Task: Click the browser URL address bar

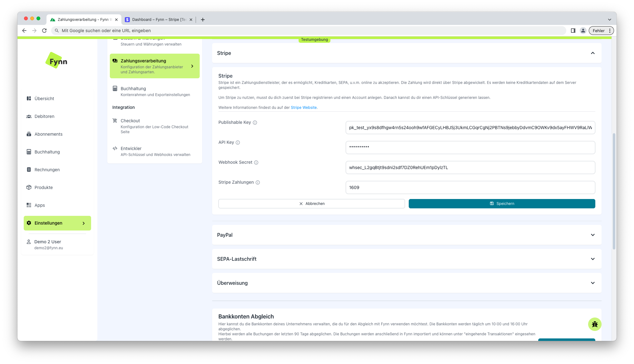Action: (308, 31)
